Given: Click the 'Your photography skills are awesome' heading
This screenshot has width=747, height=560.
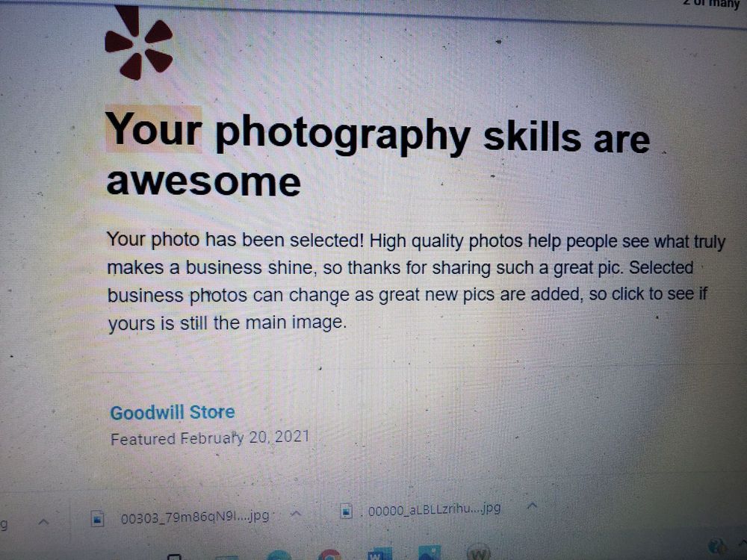Looking at the screenshot, I should tap(377, 154).
